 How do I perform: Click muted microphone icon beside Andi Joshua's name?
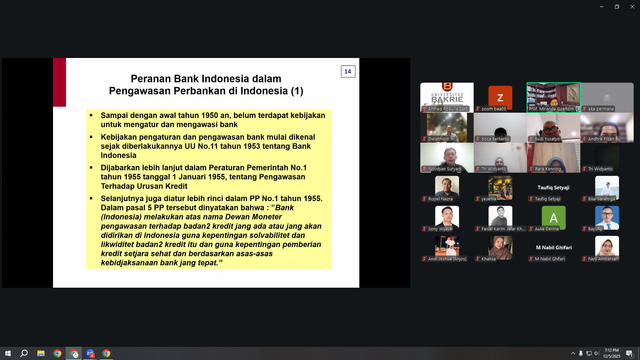click(424, 259)
